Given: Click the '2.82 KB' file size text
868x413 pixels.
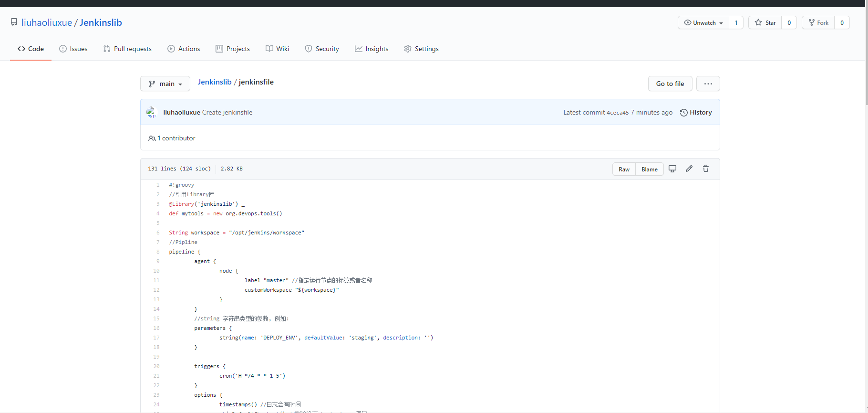Looking at the screenshot, I should pyautogui.click(x=232, y=169).
